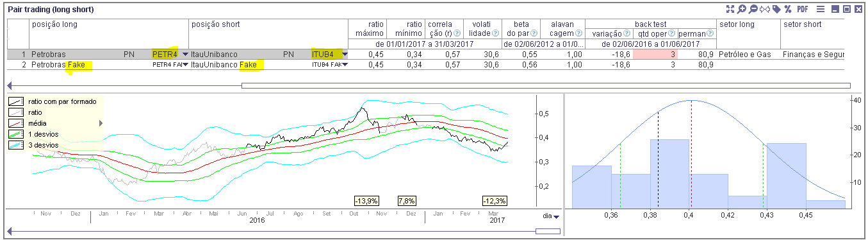Toggle the 'ratio' legend entry
Image resolution: width=868 pixels, height=240 pixels.
(x=26, y=112)
